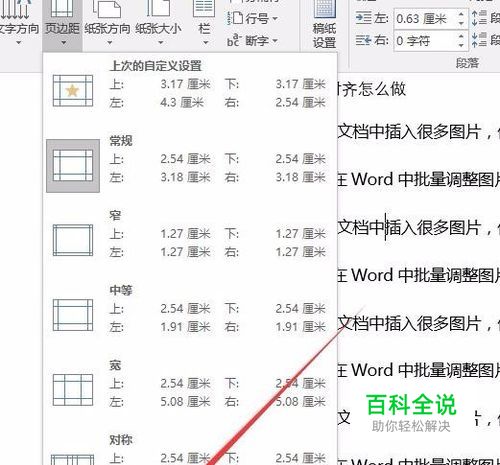This screenshot has width=500, height=465.
Task: Expand the 行号 dropdown arrow
Action: [275, 18]
